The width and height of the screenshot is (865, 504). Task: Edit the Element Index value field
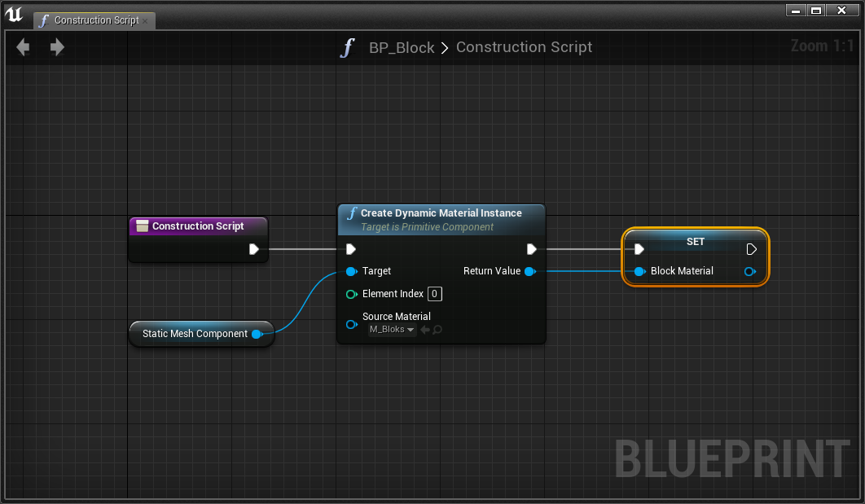[x=435, y=294]
